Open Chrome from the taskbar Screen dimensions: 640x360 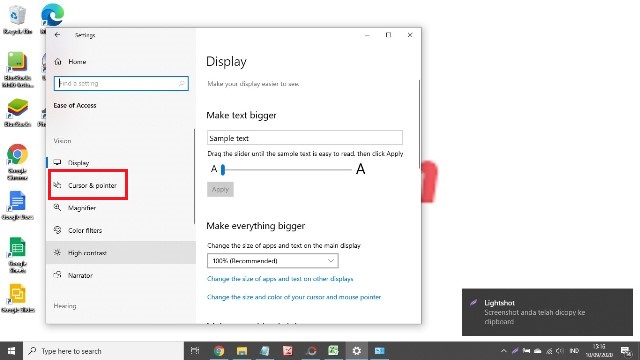219,351
